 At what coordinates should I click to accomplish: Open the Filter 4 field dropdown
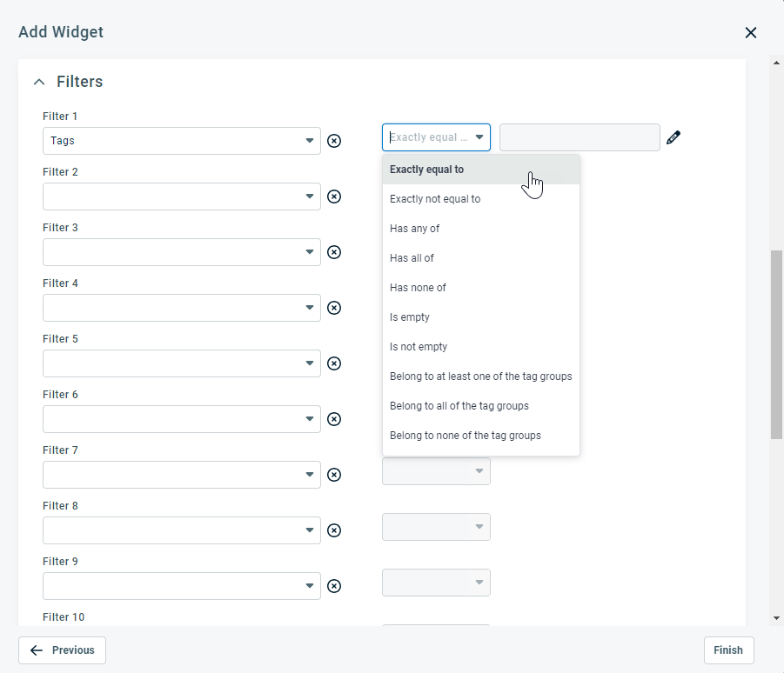tap(181, 308)
